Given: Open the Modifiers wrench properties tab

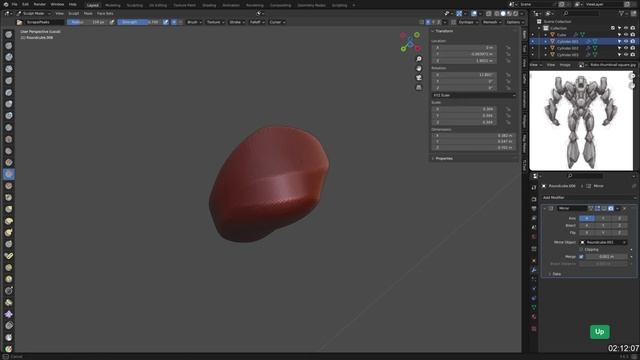Looking at the screenshot, I should [x=534, y=270].
